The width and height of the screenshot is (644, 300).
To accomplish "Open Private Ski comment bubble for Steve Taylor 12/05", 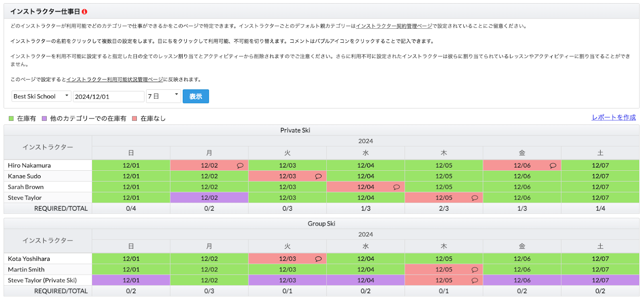I will coord(475,198).
